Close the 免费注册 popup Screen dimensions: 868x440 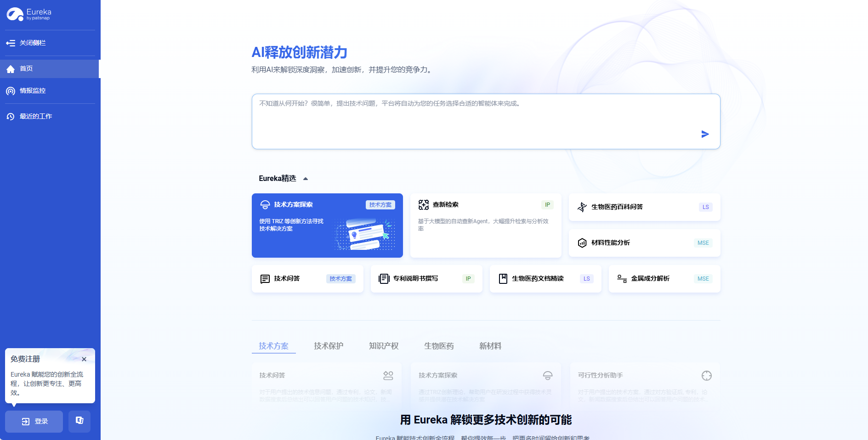point(84,359)
